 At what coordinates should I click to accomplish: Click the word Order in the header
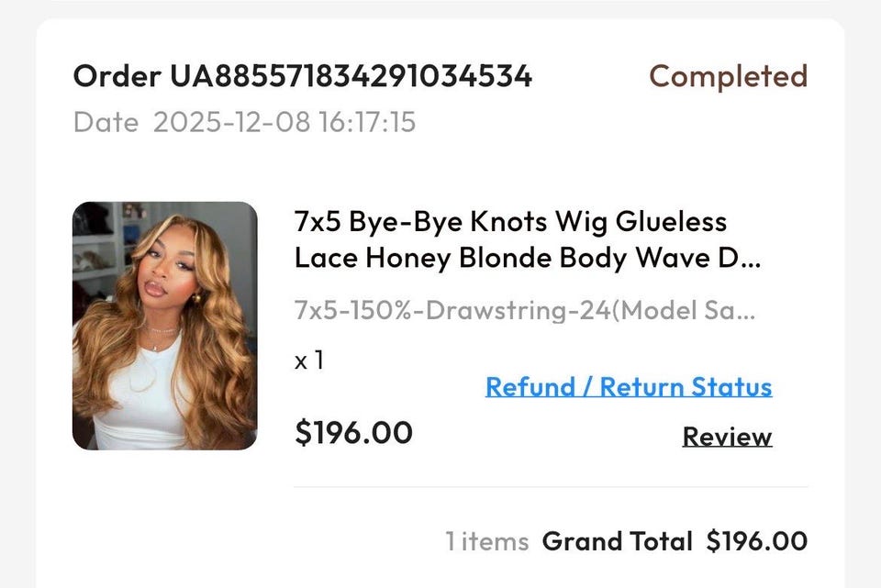tap(117, 76)
